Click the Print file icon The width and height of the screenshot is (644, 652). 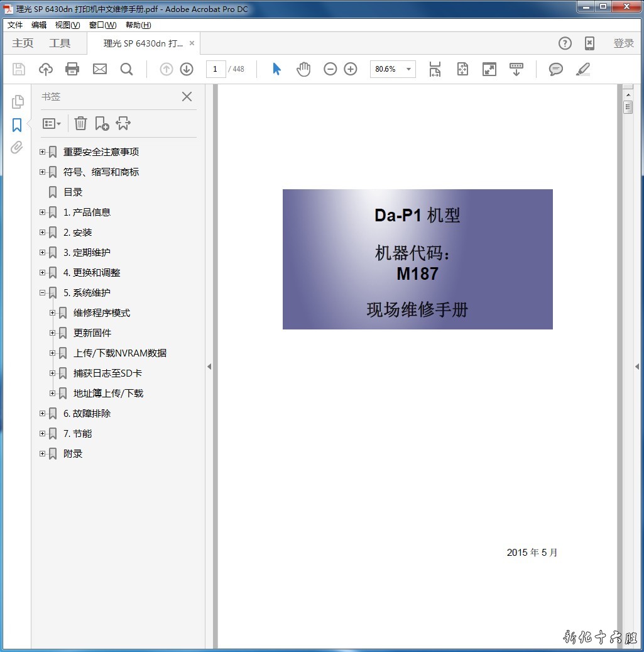[x=72, y=69]
